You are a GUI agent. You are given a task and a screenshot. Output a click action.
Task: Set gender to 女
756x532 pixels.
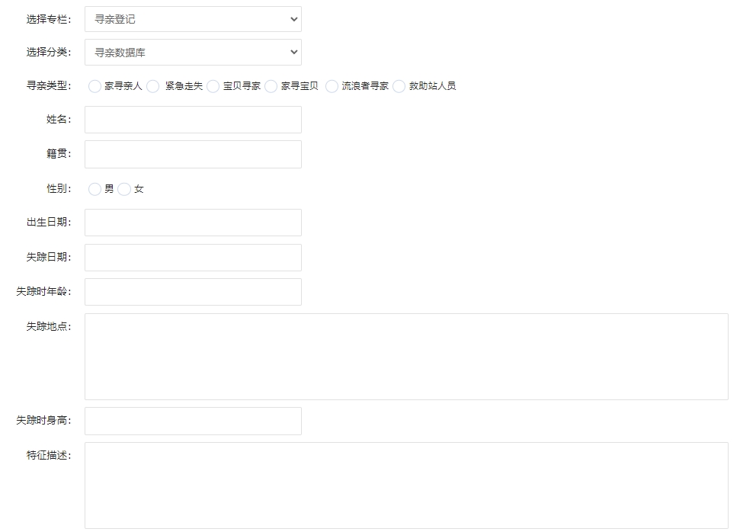124,190
